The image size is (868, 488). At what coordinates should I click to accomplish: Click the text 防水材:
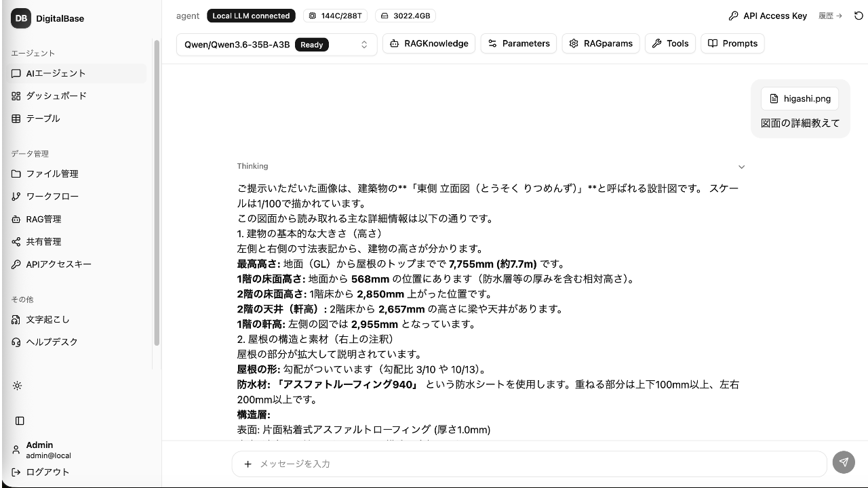254,384
